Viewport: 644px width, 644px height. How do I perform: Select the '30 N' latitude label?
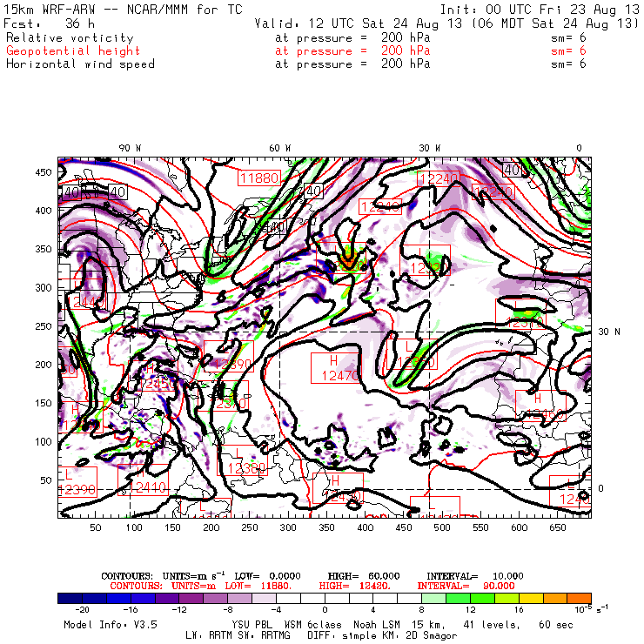pos(608,332)
